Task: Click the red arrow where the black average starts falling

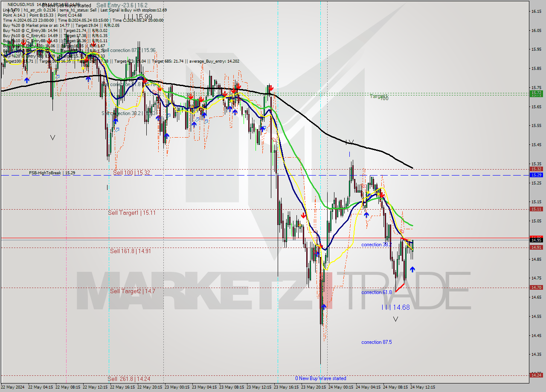Action: pos(271,89)
